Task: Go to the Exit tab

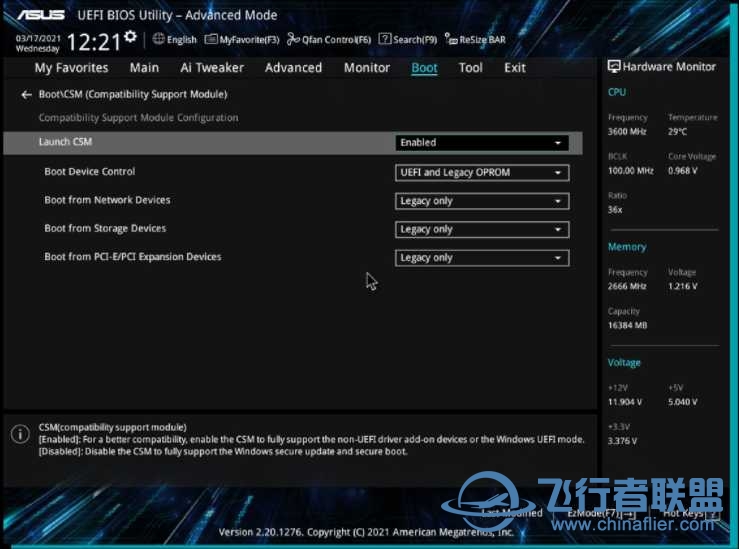Action: [x=515, y=68]
